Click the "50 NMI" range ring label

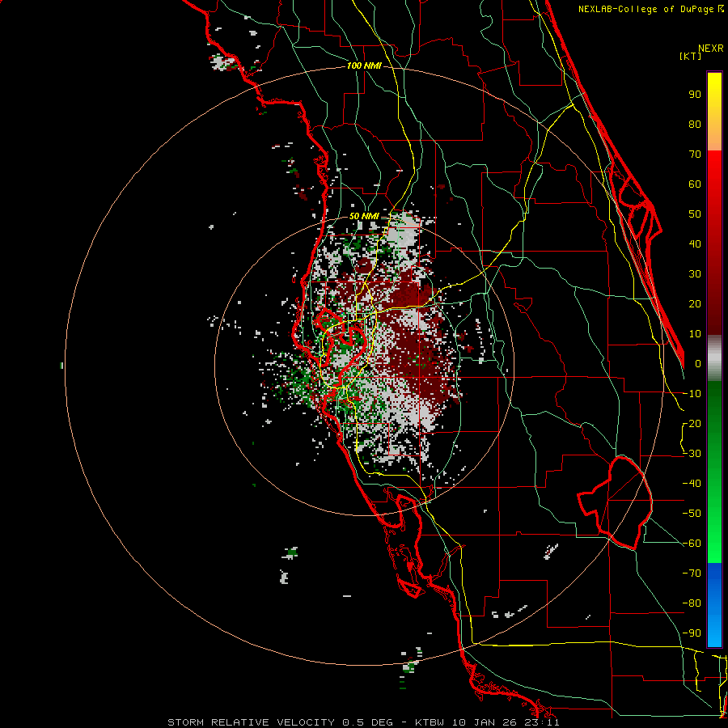pos(364,216)
